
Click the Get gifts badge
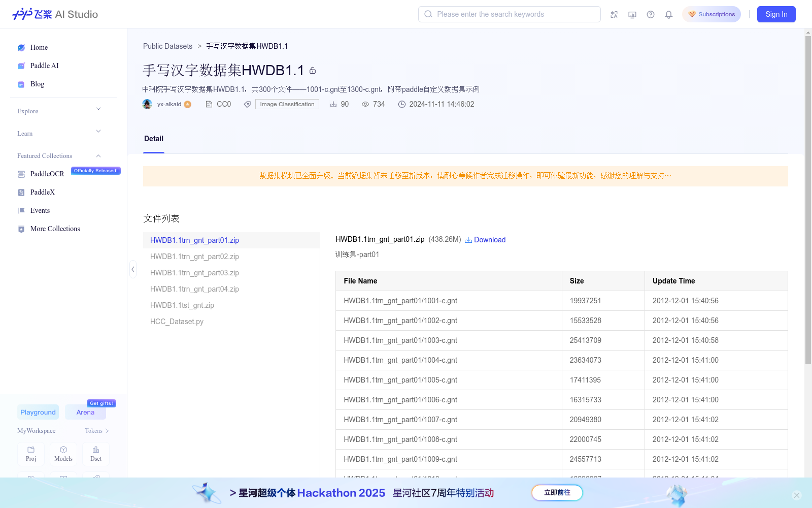(101, 403)
